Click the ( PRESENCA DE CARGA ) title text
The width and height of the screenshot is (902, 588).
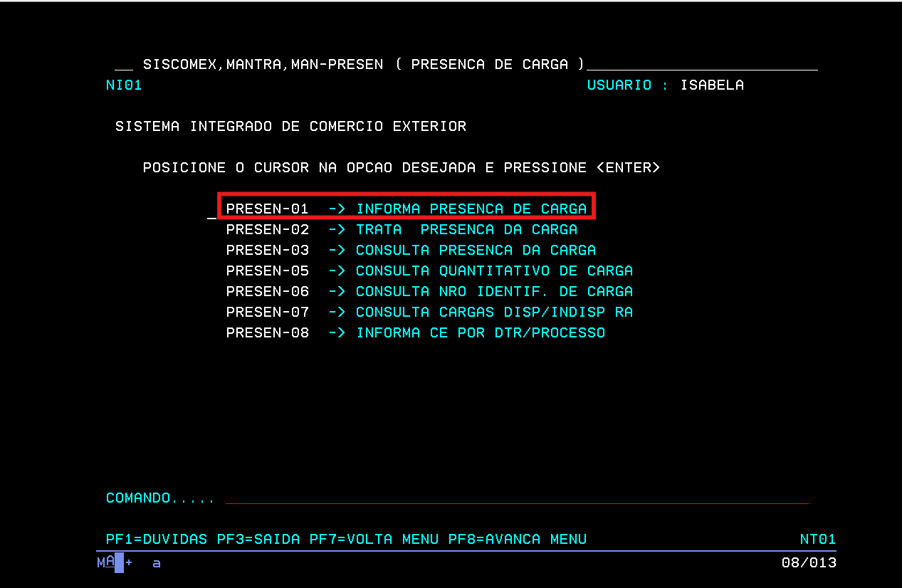click(489, 64)
